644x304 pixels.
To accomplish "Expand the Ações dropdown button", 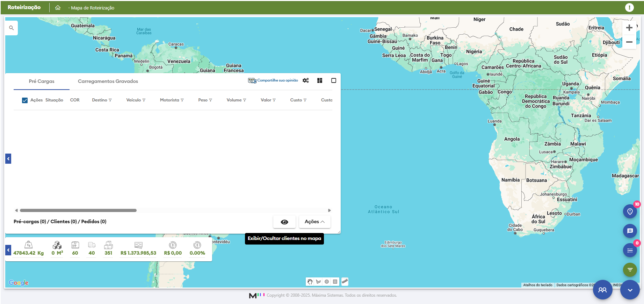I will [314, 222].
